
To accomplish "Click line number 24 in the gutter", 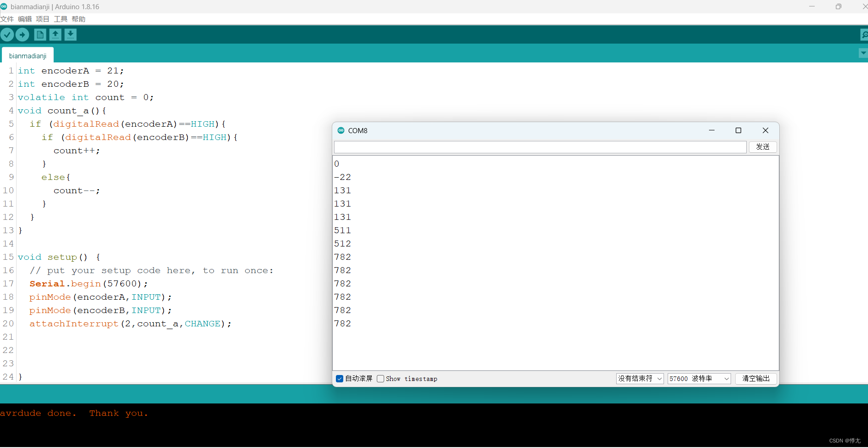I will tap(8, 377).
